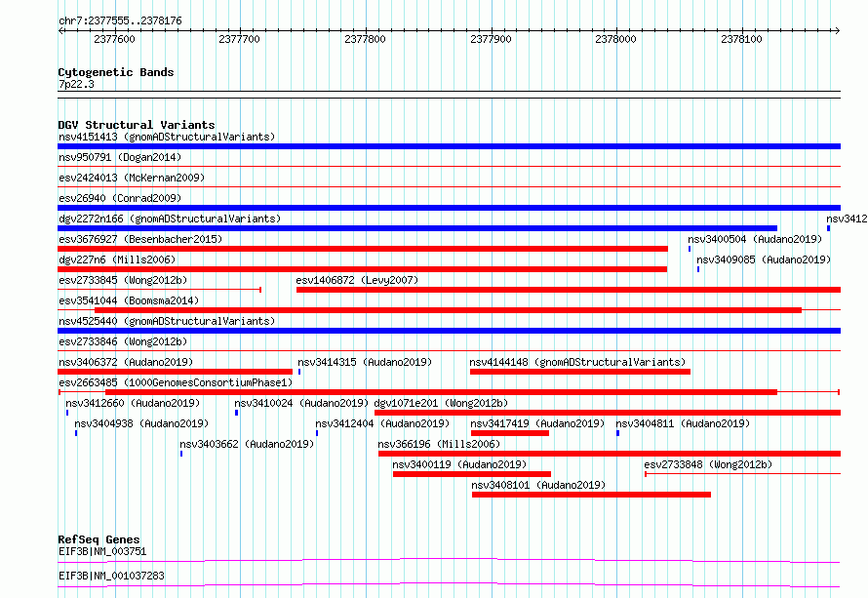Image resolution: width=868 pixels, height=598 pixels.
Task: Click the 2377800 ruler position
Action: click(x=365, y=39)
